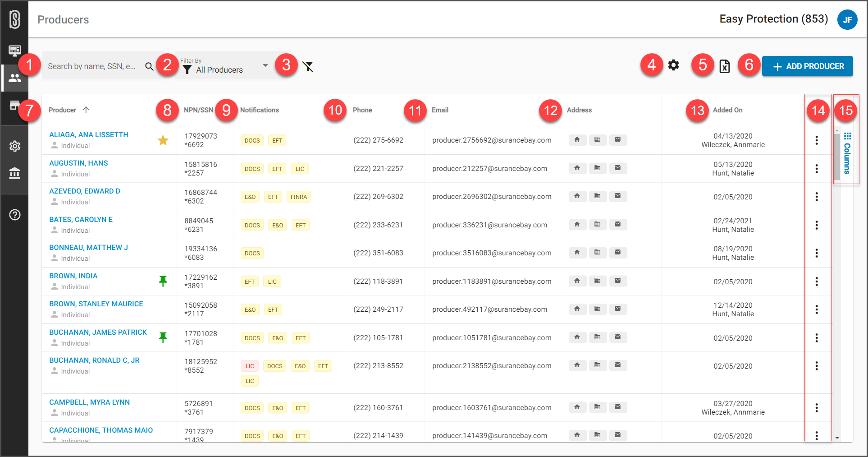
Task: Clear filters with crossed funnel icon
Action: [x=308, y=67]
